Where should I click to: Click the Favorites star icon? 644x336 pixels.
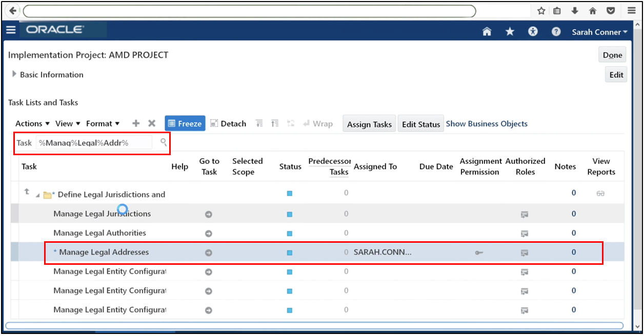[510, 31]
